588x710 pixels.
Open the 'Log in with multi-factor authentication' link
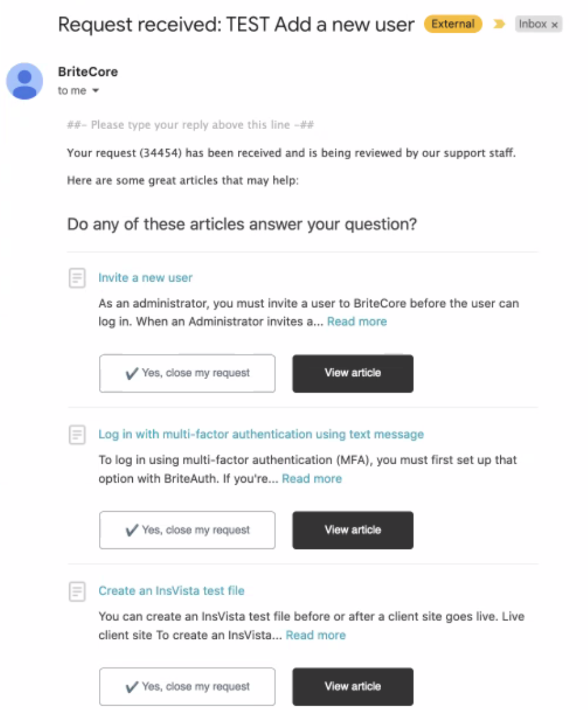(x=261, y=434)
